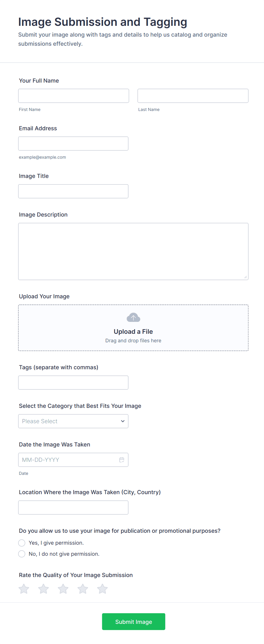The image size is (264, 644).
Task: Open the calendar date picker icon
Action: tap(122, 460)
